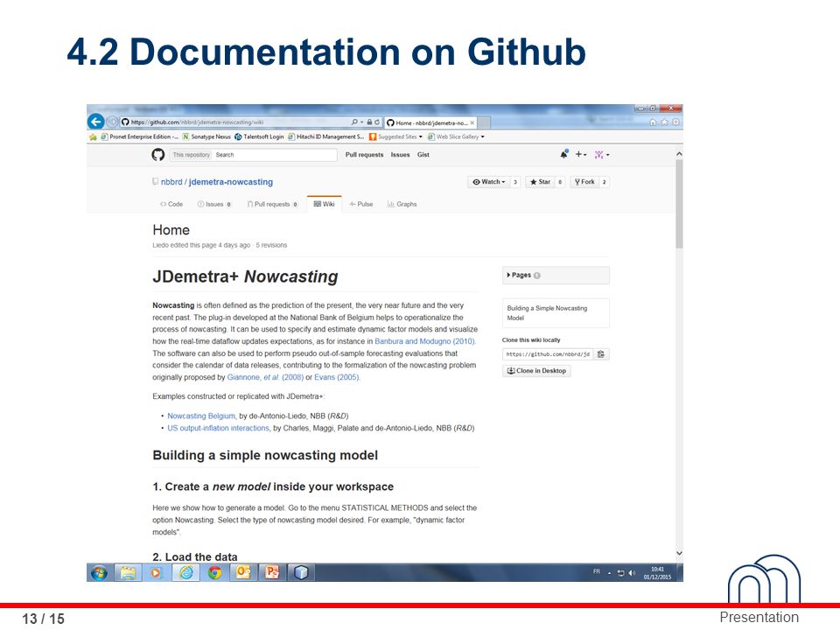Screen dimensions: 840x630
Task: Click the 5 revisions link
Action: tap(271, 245)
